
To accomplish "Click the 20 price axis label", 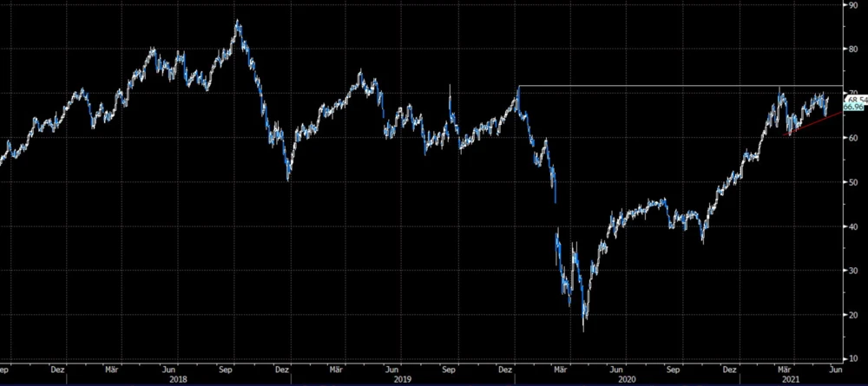I will tap(855, 315).
